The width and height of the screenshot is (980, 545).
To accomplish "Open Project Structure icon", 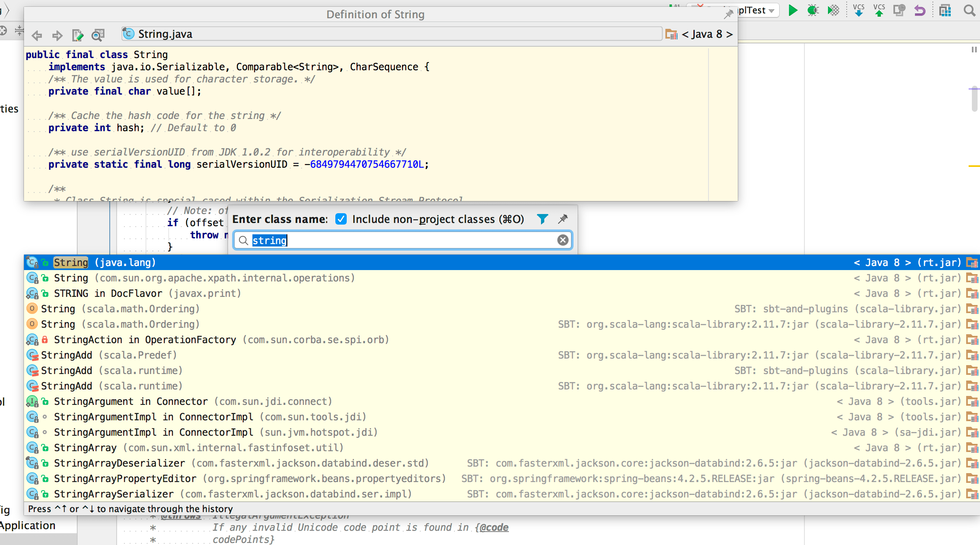I will (x=945, y=10).
